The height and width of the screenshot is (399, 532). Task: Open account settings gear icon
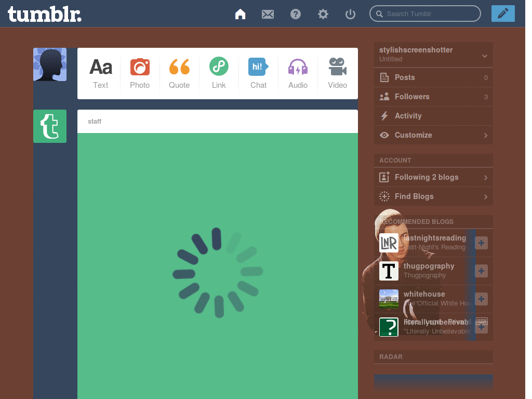(323, 14)
